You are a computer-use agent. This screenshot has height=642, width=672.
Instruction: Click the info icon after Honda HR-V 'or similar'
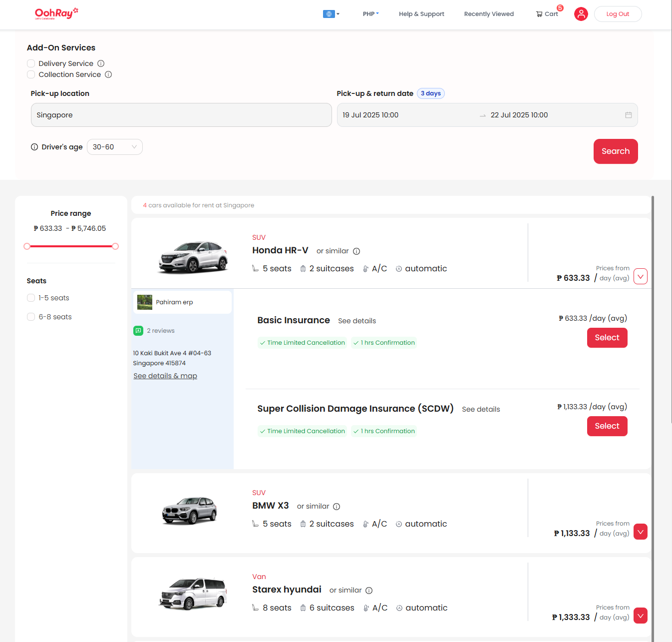(356, 251)
